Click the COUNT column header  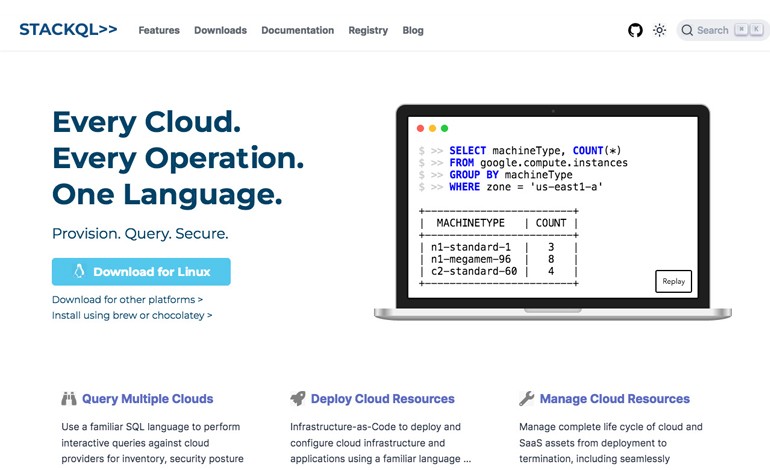pyautogui.click(x=550, y=223)
